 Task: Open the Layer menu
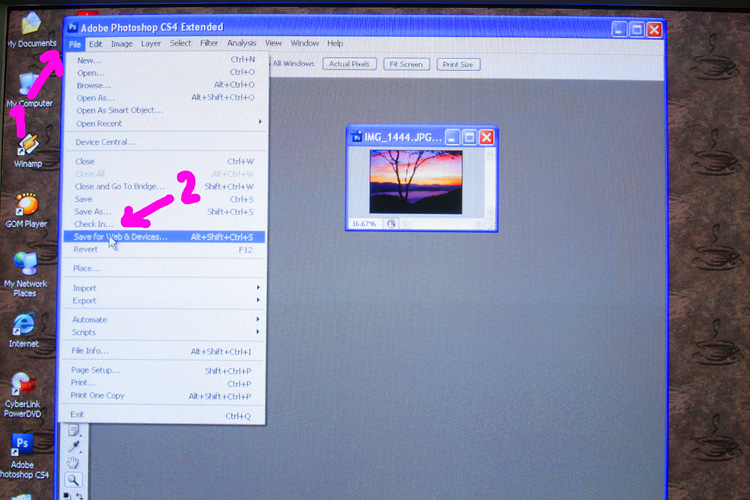[x=151, y=44]
